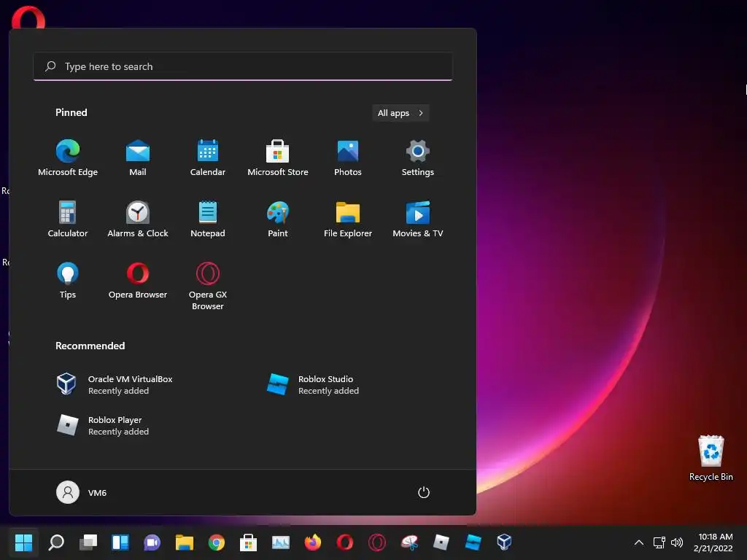747x560 pixels.
Task: Open Microsoft Store taskbar icon
Action: (x=248, y=542)
